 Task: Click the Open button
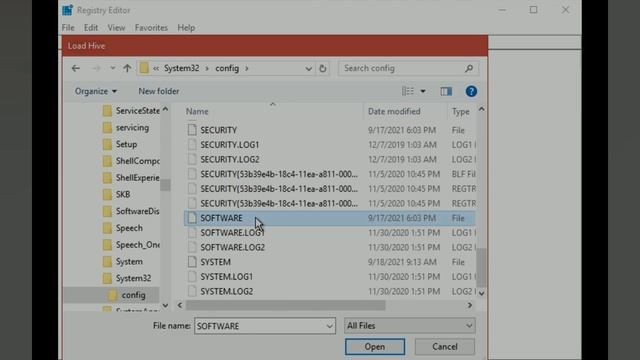coord(375,347)
